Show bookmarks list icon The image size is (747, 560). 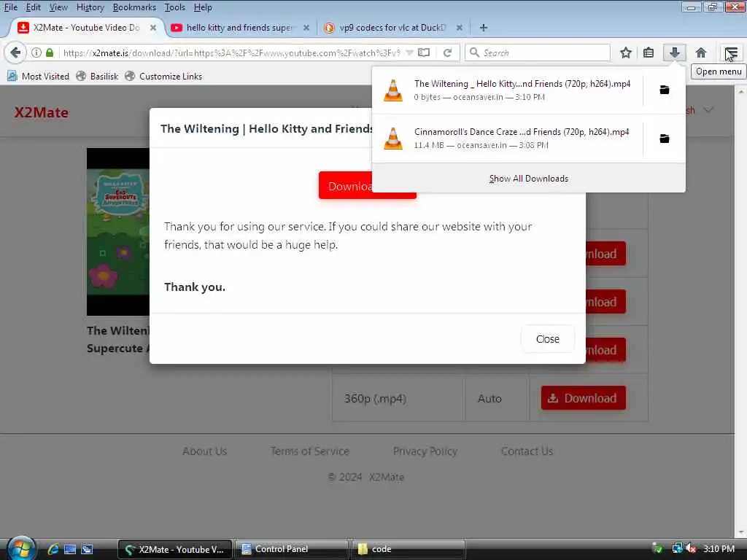pyautogui.click(x=649, y=52)
